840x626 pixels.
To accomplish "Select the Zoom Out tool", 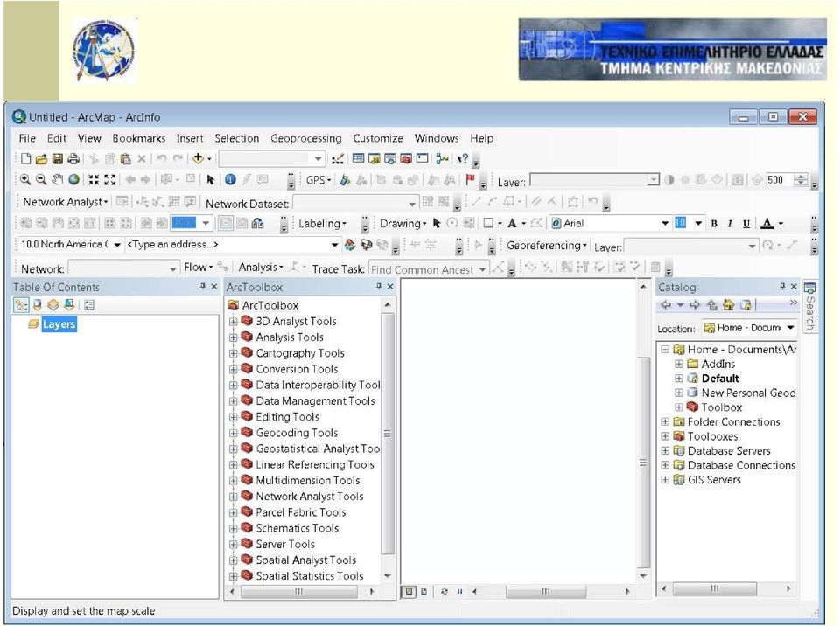I will (x=41, y=179).
